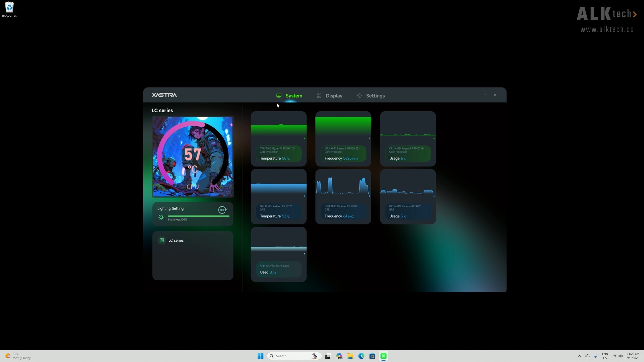644x362 pixels.
Task: Click the XASTRA app taskbar icon
Action: [x=384, y=356]
